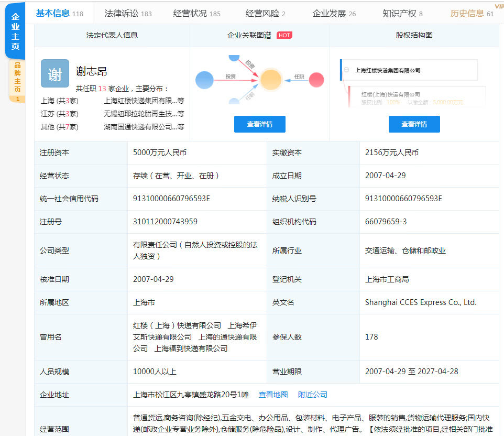This screenshot has height=436, width=504.
Task: Open 上海红楼快递集团有限公司 in equity chart
Action: (388, 70)
